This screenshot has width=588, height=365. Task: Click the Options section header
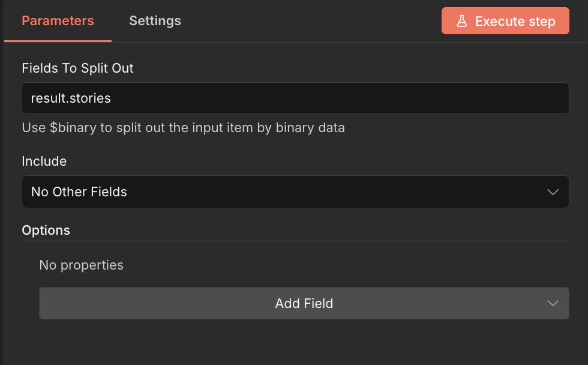46,230
